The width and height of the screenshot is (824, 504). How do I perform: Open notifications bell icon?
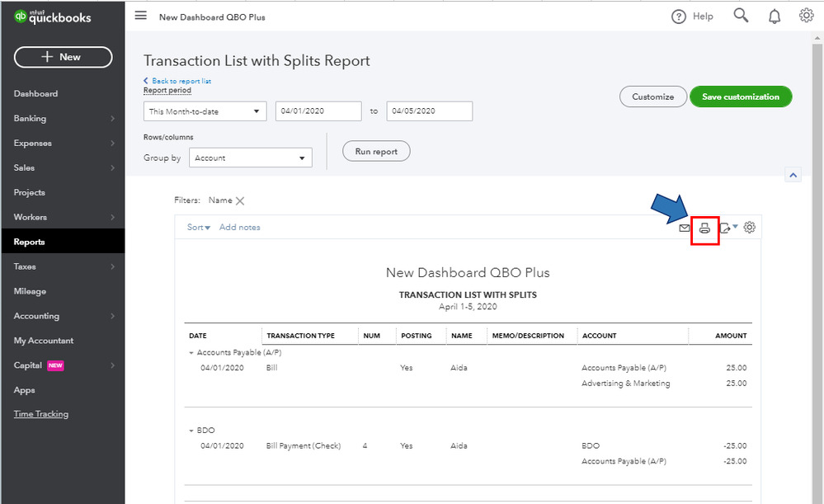pos(774,16)
